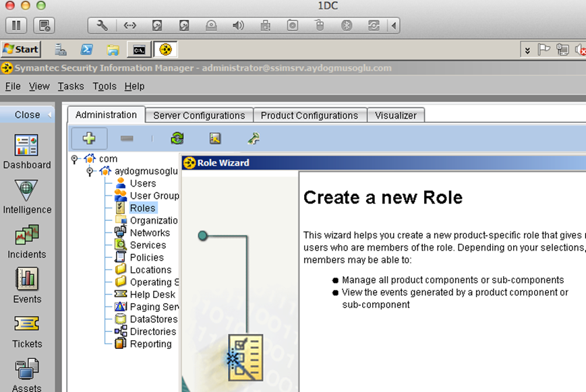586x392 pixels.
Task: Open the File menu
Action: pos(13,86)
